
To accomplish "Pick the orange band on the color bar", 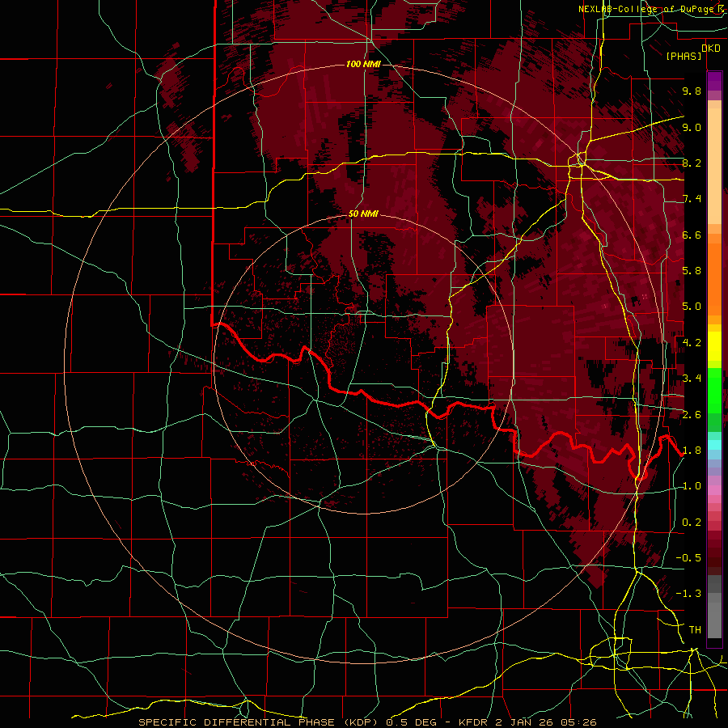I will pyautogui.click(x=714, y=278).
